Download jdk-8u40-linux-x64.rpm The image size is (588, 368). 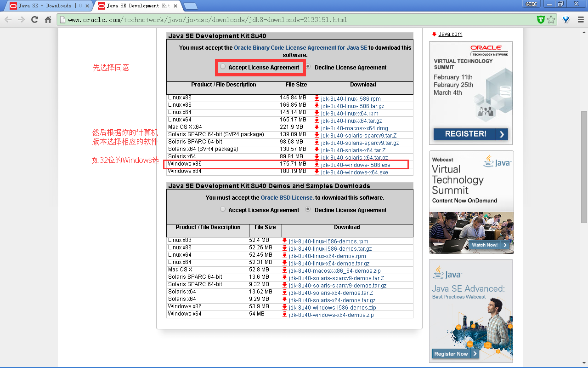350,114
